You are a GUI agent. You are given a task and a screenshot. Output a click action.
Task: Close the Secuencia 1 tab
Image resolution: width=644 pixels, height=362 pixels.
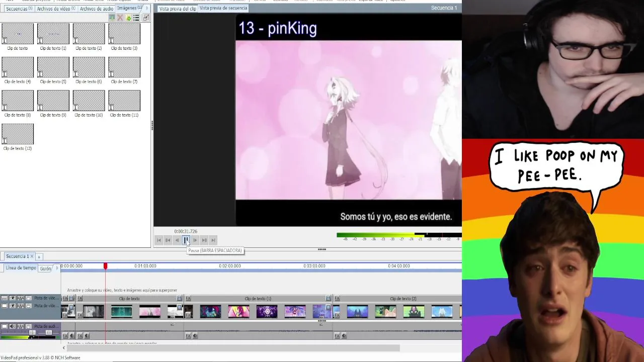32,256
